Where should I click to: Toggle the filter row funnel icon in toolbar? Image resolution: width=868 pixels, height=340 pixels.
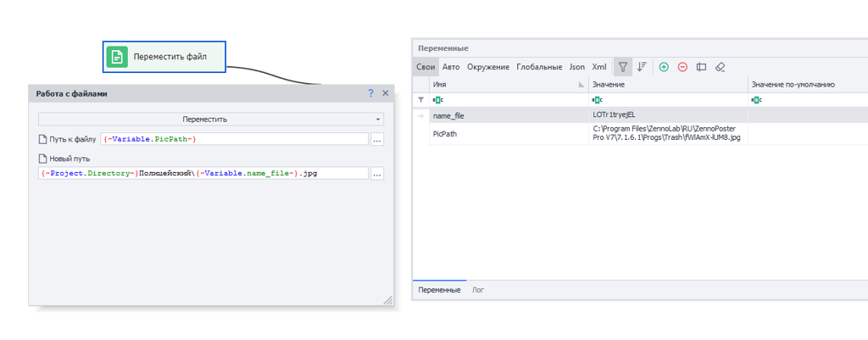click(x=623, y=67)
